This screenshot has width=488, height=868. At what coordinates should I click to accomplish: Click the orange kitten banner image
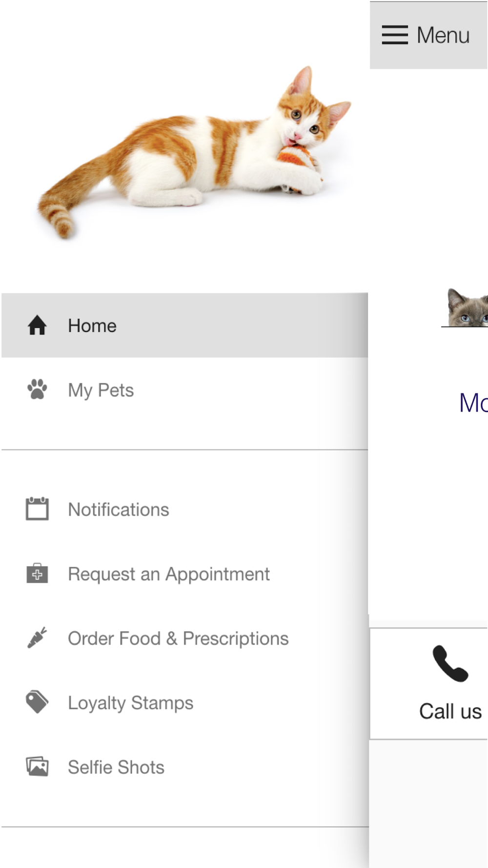194,151
